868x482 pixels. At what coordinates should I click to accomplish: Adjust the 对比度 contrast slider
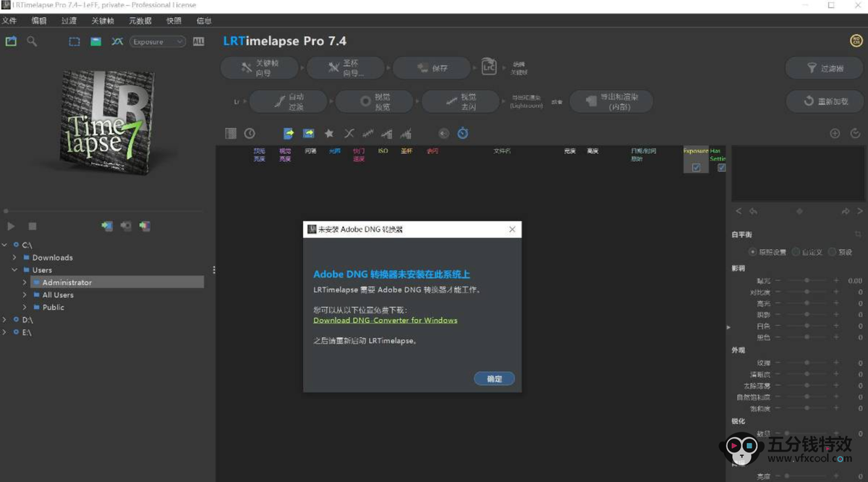click(808, 292)
